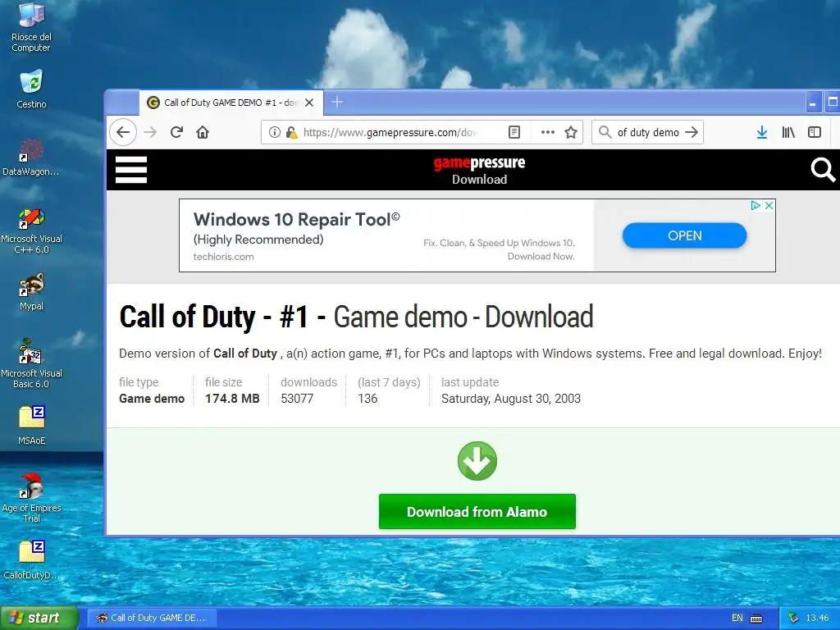The width and height of the screenshot is (840, 630).
Task: Select the Mypal browser desktop icon
Action: (x=31, y=292)
